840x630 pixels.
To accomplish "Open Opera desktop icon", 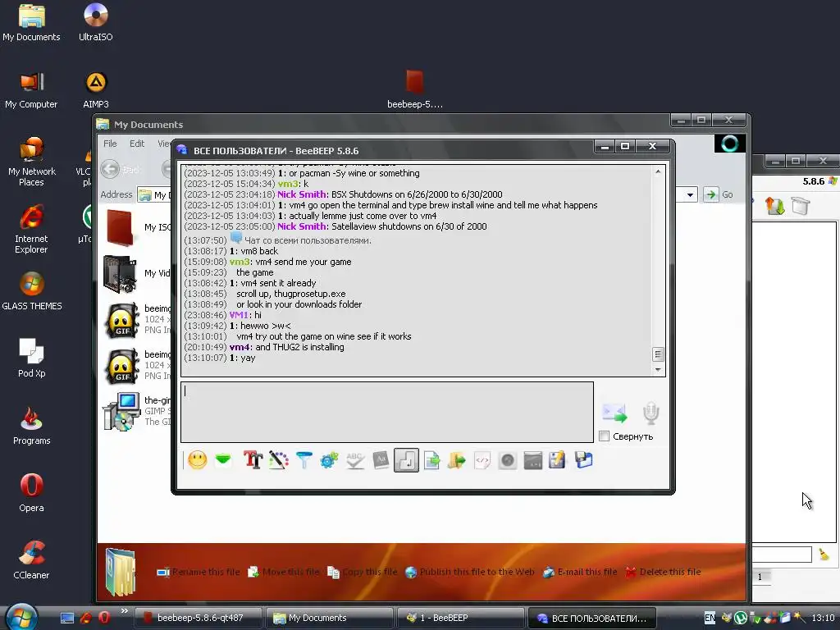I will [x=31, y=493].
